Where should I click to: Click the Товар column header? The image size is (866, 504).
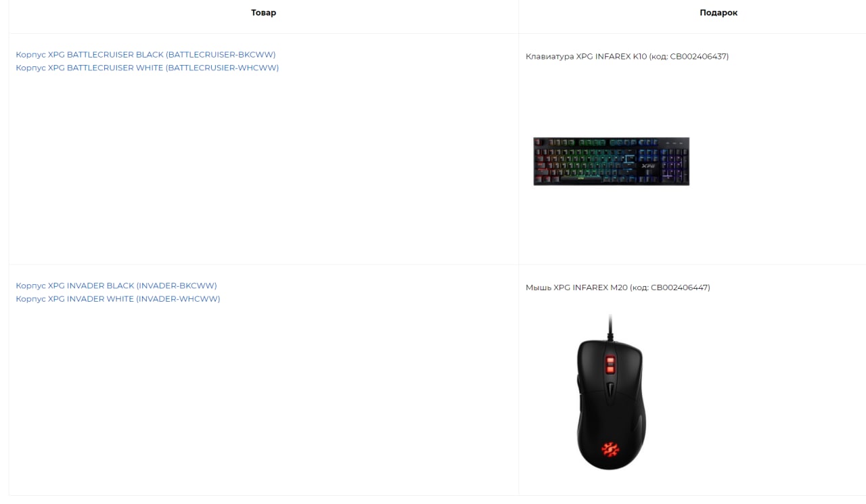[x=263, y=13]
